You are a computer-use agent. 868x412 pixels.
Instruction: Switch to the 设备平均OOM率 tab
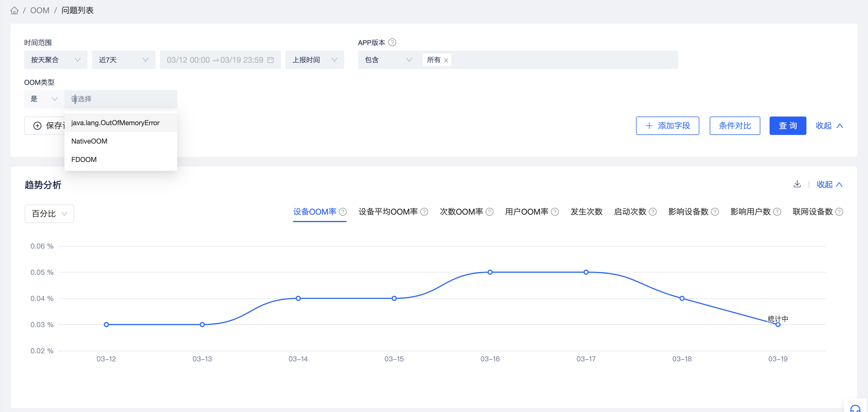click(388, 211)
